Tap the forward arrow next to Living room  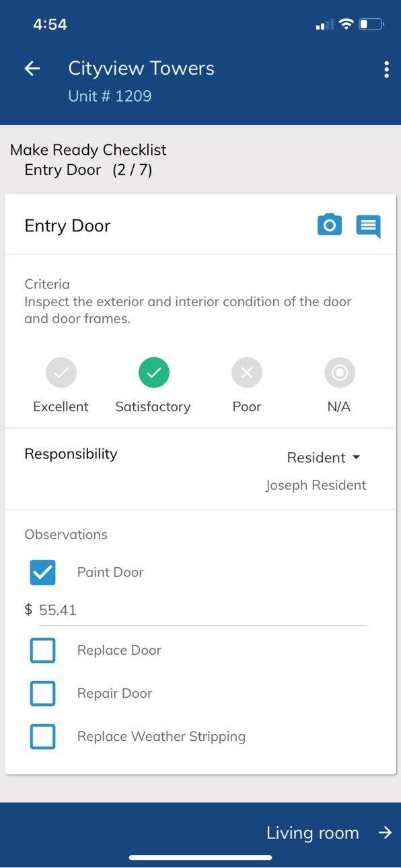(x=385, y=833)
